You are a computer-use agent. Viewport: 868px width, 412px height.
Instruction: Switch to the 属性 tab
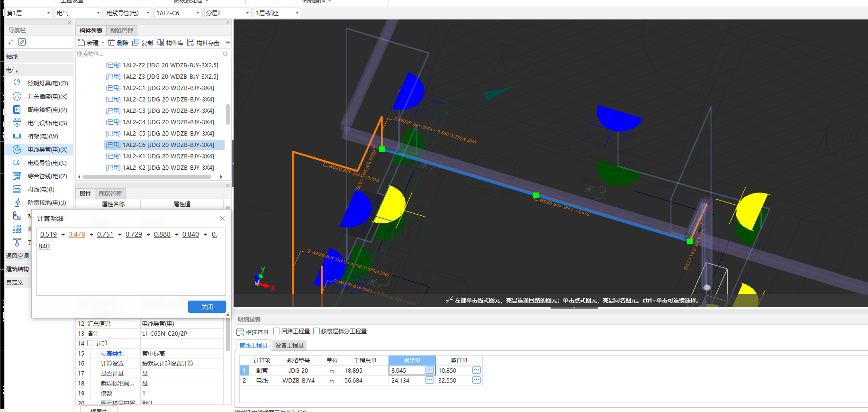(85, 193)
